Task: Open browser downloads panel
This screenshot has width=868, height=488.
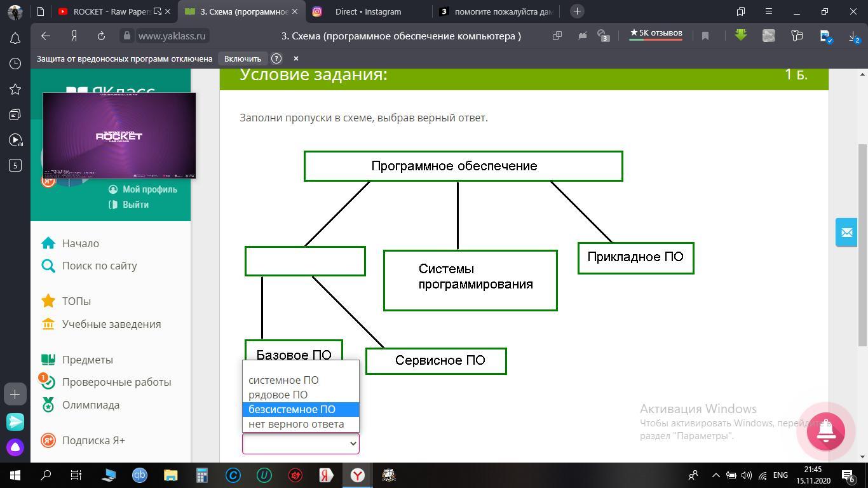Action: click(853, 36)
